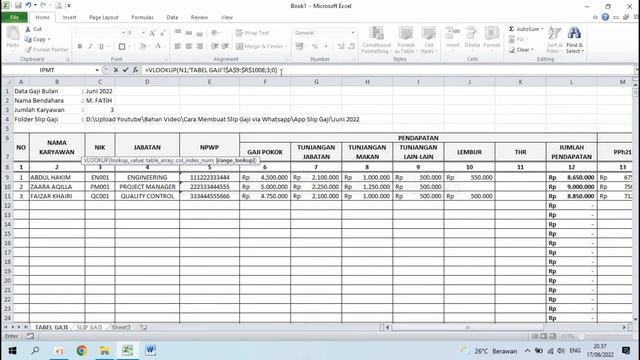640x360 pixels.
Task: Open Word from the taskbar
Action: click(150, 351)
